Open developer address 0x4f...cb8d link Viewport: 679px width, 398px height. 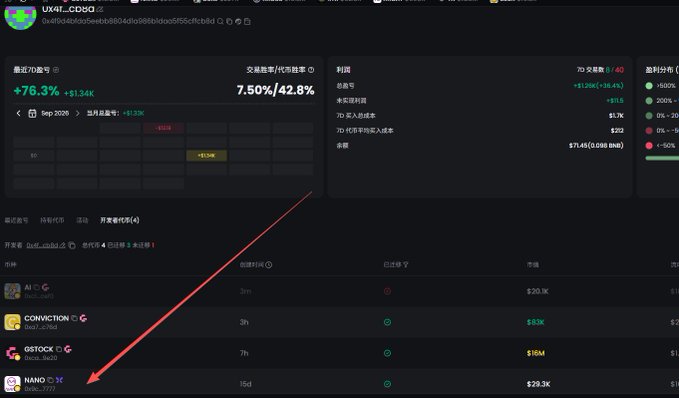[42, 245]
